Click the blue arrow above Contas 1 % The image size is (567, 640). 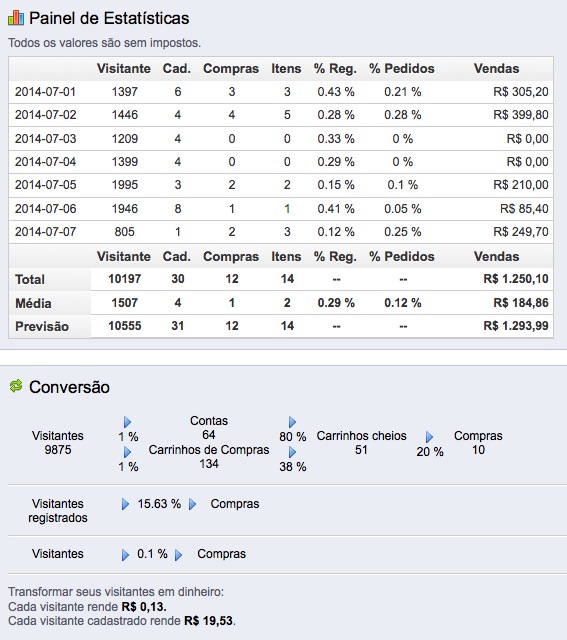[127, 422]
